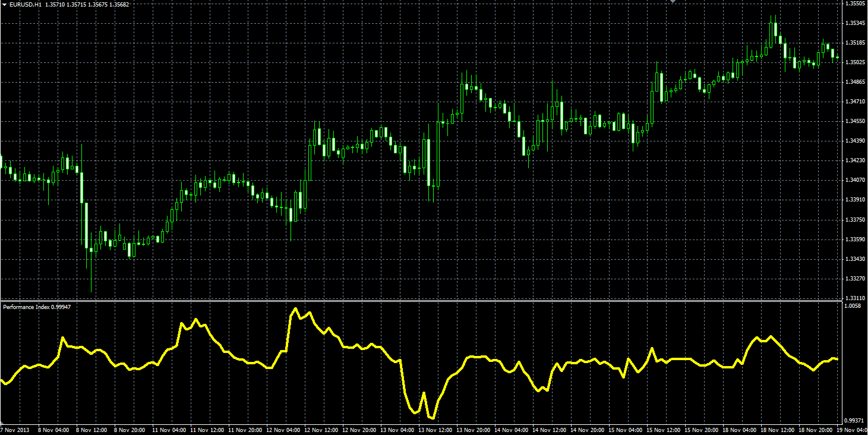Screen dimensions: 868x435
Task: Click the 1.33910 price scale label
Action: [x=854, y=200]
